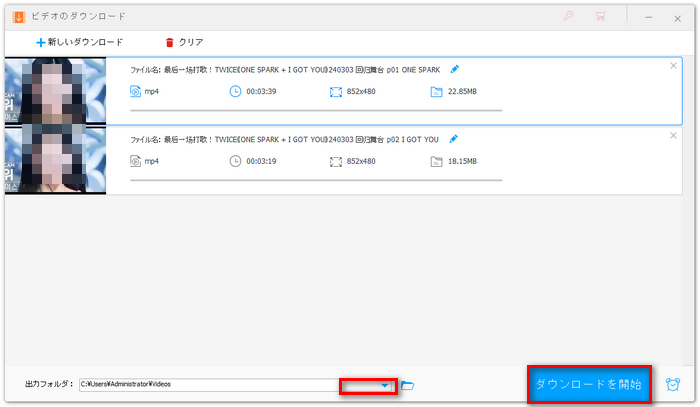Click the 22.85MB file size text
Viewport: 700px width, 407px height.
462,91
